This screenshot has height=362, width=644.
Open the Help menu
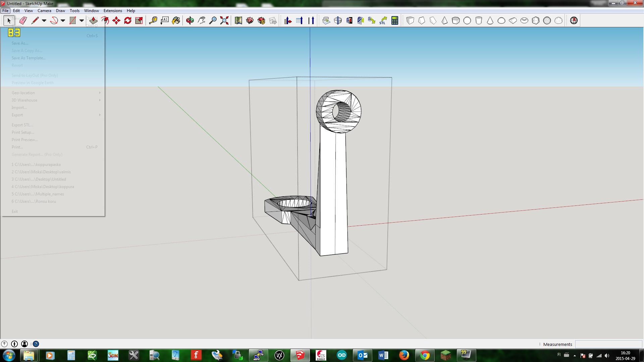[x=131, y=11]
